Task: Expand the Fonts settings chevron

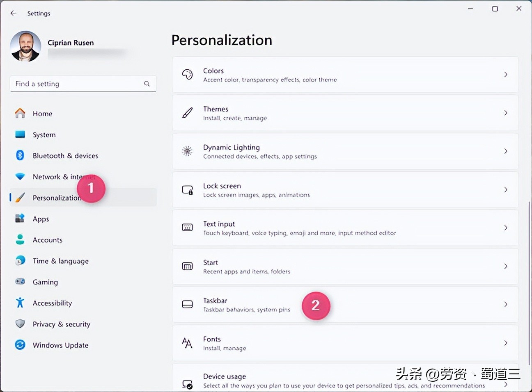Action: (506, 343)
